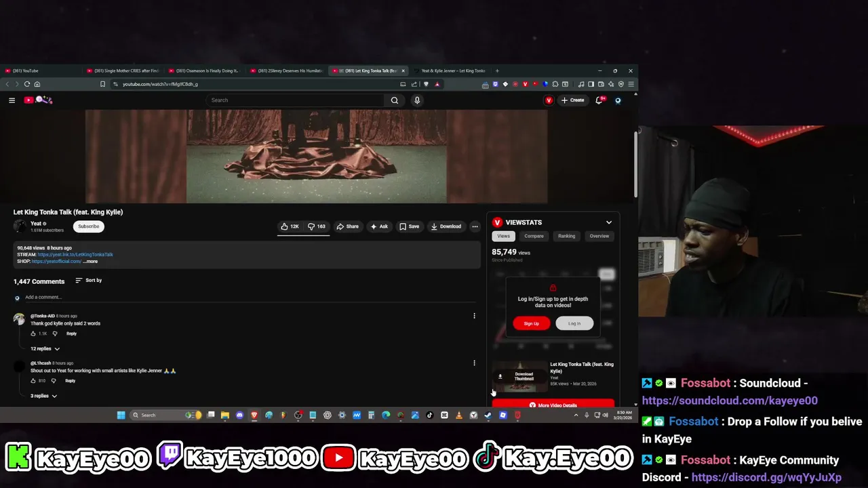Switch to Osamason Is Finally Doing It tab

[x=205, y=70]
